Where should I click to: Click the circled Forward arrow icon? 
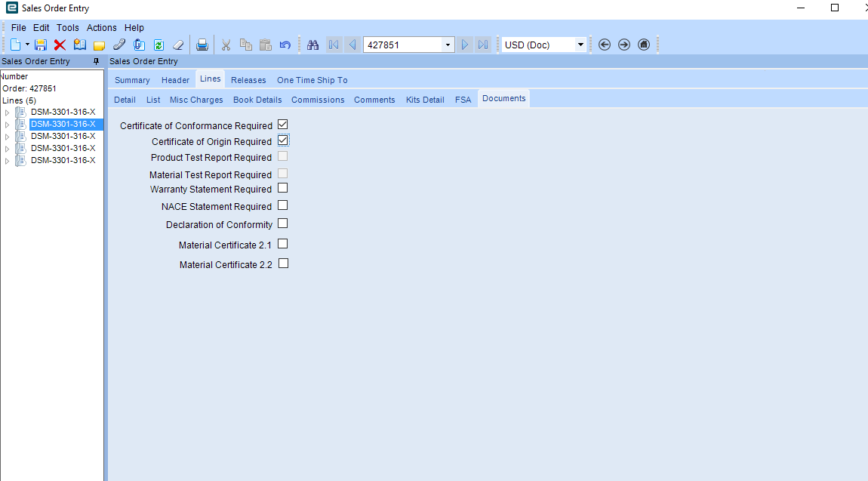click(x=624, y=45)
